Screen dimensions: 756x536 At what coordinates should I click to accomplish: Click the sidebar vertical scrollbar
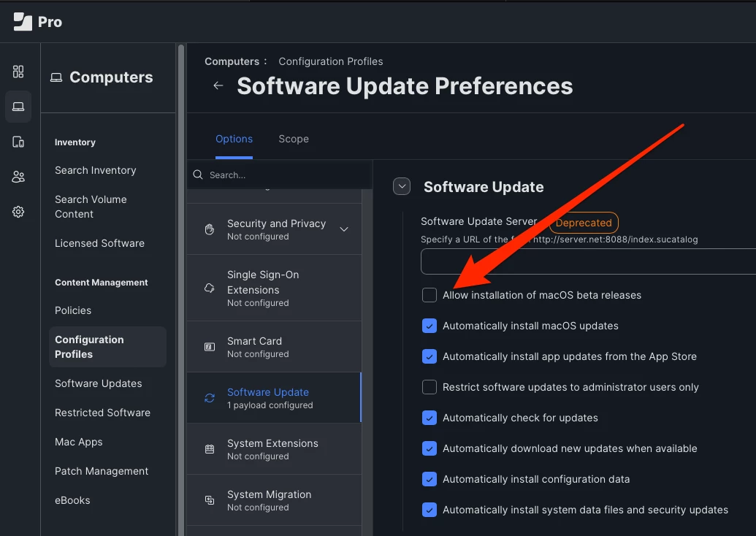(181, 289)
